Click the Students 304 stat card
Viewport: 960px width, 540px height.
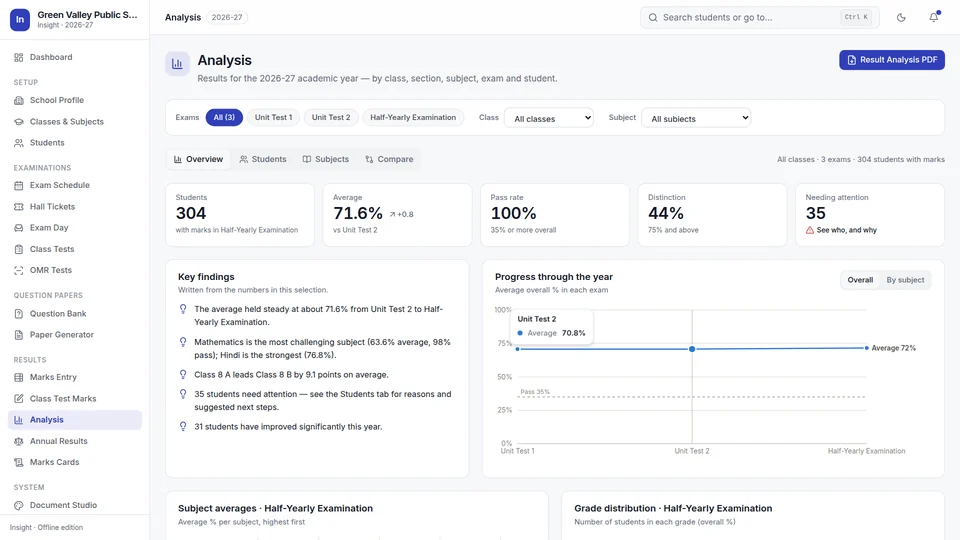(240, 215)
